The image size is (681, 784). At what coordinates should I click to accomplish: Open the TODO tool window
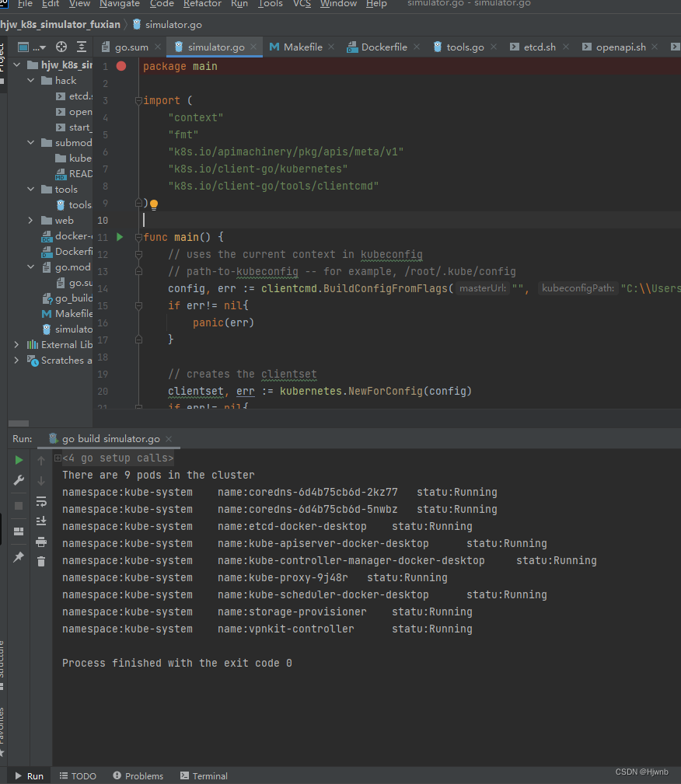click(78, 776)
